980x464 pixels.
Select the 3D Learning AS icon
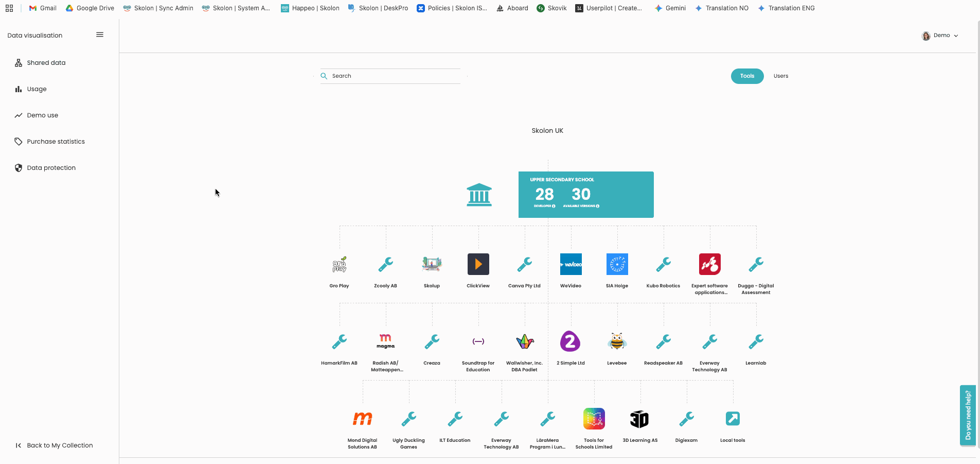(639, 419)
